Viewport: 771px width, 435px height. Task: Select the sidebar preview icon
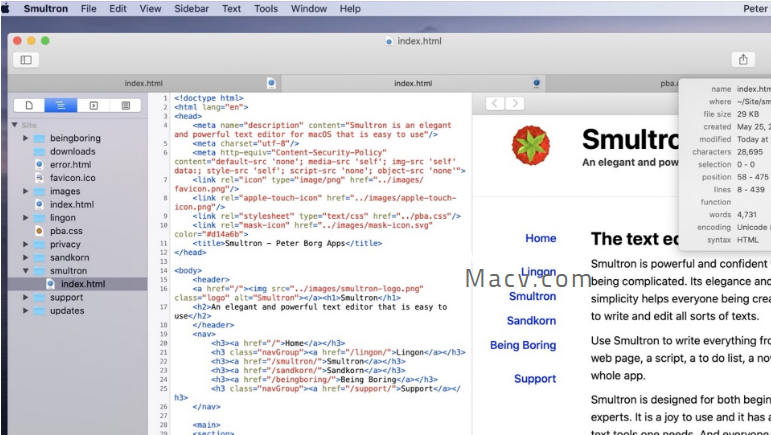pyautogui.click(x=93, y=105)
